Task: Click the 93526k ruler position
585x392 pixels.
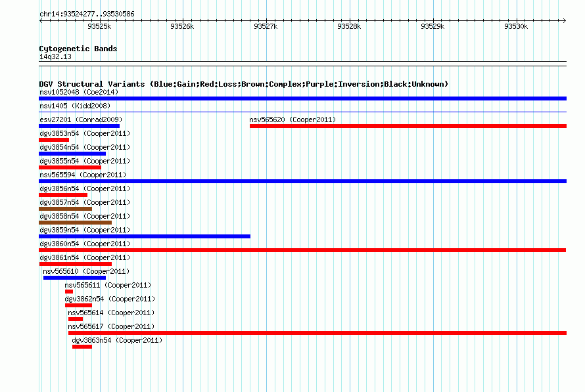Action: coord(183,26)
